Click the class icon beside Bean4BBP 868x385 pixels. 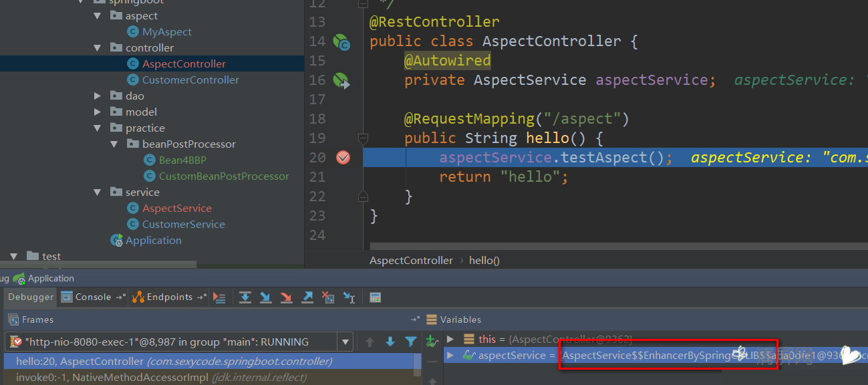[149, 160]
